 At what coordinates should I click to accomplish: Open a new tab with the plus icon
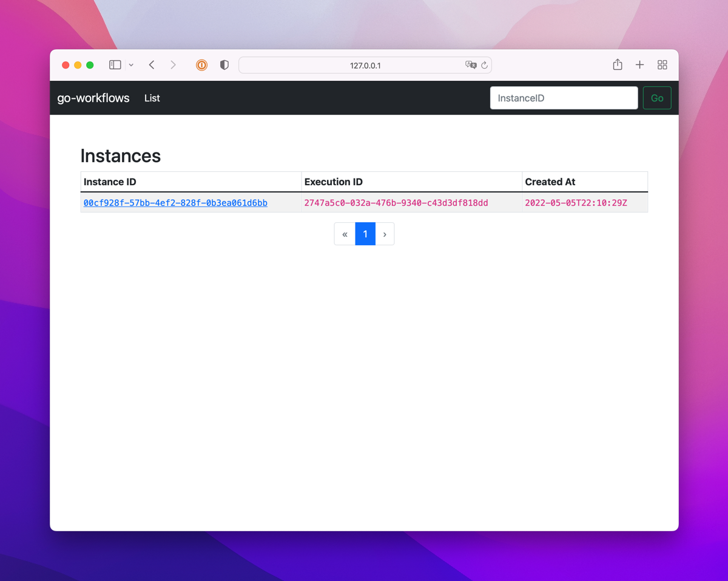pyautogui.click(x=639, y=65)
